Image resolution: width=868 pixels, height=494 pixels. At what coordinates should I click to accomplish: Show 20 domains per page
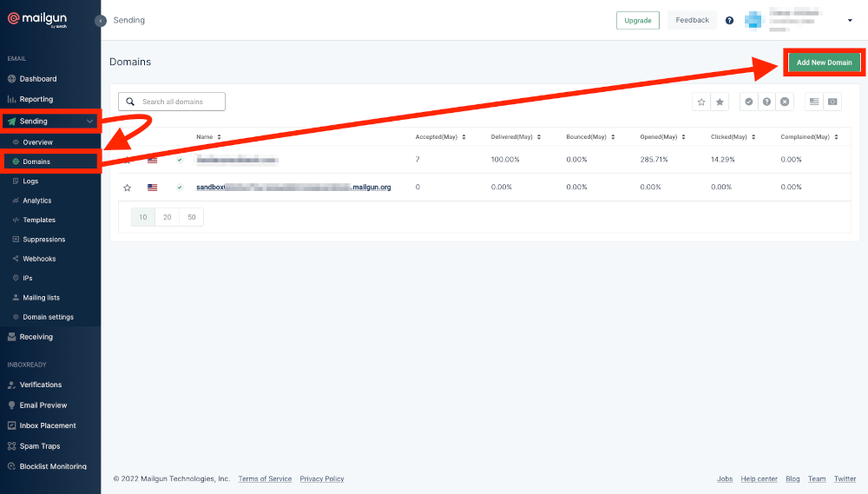[x=168, y=217]
